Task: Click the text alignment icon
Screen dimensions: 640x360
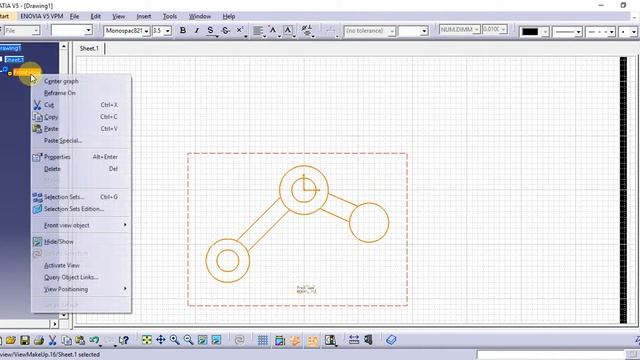Action: [258, 31]
